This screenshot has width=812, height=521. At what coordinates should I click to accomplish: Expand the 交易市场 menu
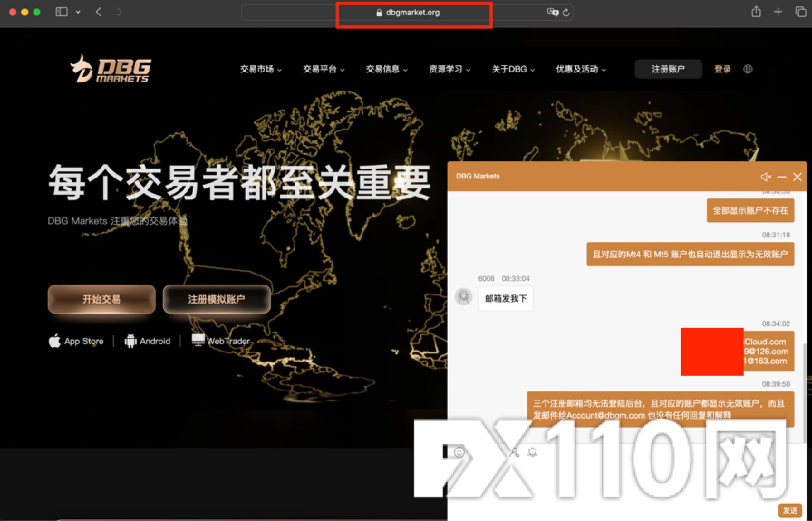[261, 69]
